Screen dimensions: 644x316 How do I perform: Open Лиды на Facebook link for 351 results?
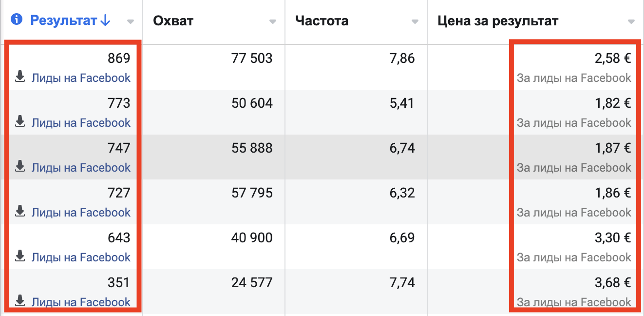tap(81, 302)
